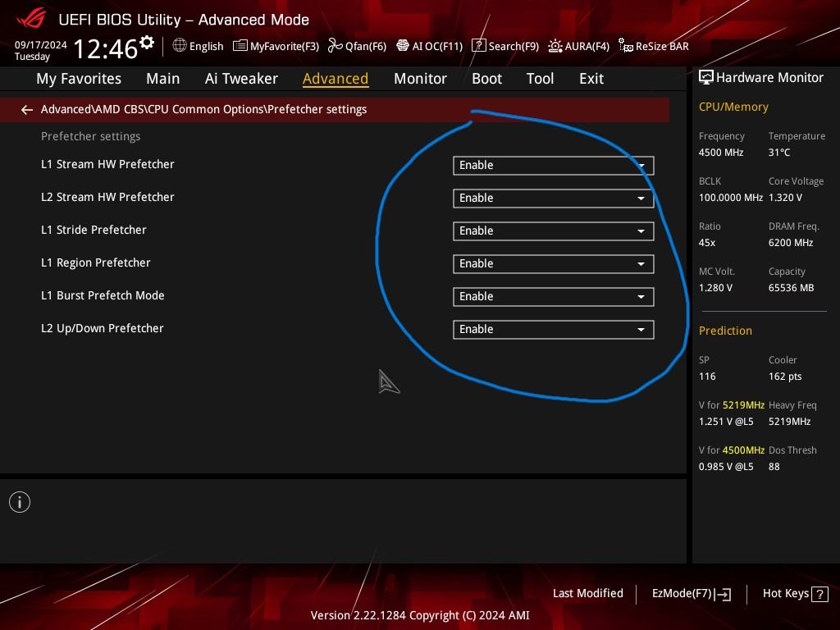Open Qfan(F6) fan control
Viewport: 840px width, 630px height.
[x=357, y=46]
